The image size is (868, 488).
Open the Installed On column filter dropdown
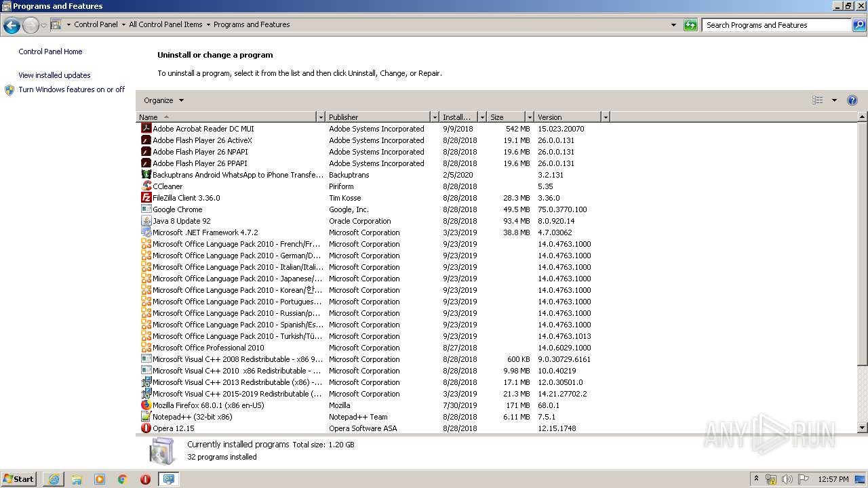(482, 117)
